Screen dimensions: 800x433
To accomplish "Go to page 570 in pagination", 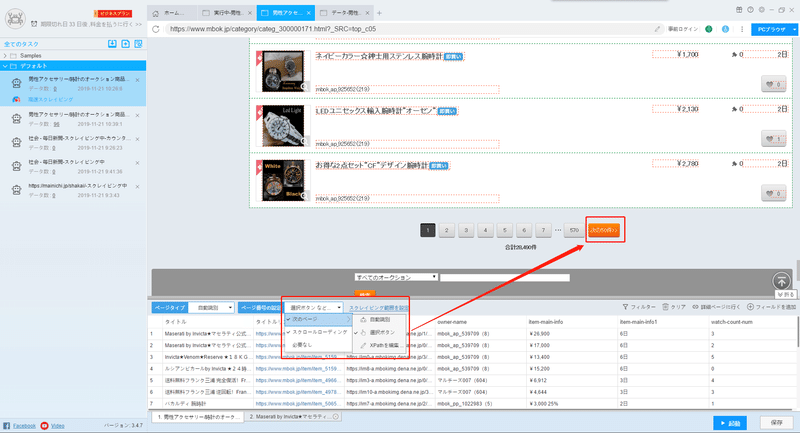I will click(x=574, y=231).
